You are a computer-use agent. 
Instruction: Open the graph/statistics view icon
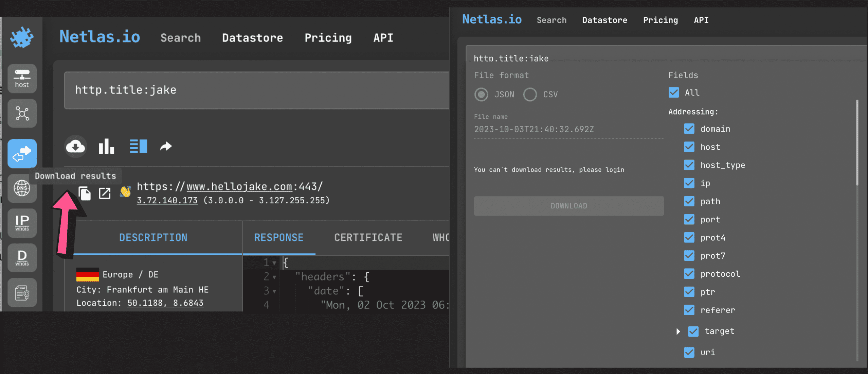(106, 146)
